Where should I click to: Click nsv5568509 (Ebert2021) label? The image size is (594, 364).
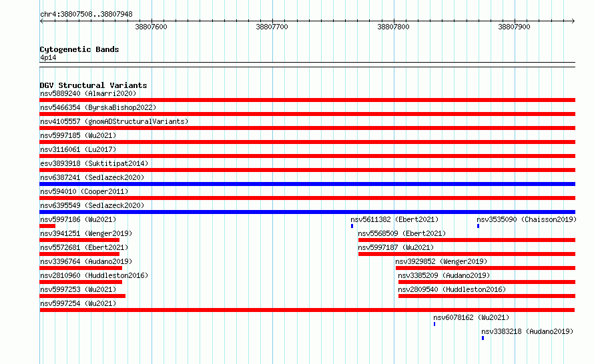[402, 233]
